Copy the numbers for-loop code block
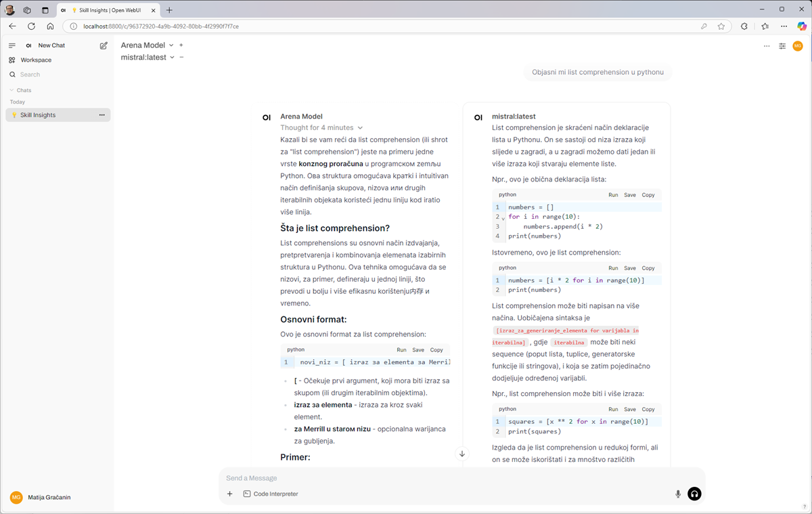The width and height of the screenshot is (812, 514). point(648,195)
